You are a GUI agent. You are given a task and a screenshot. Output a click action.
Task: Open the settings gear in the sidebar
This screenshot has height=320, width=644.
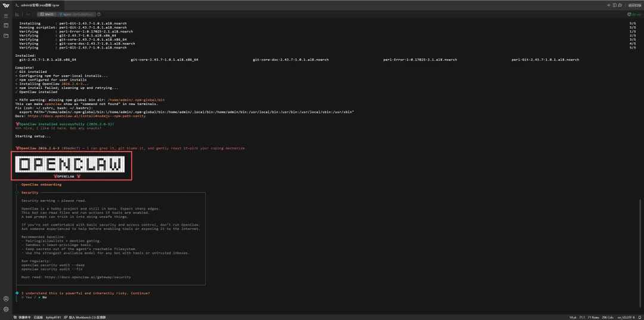coord(6,309)
